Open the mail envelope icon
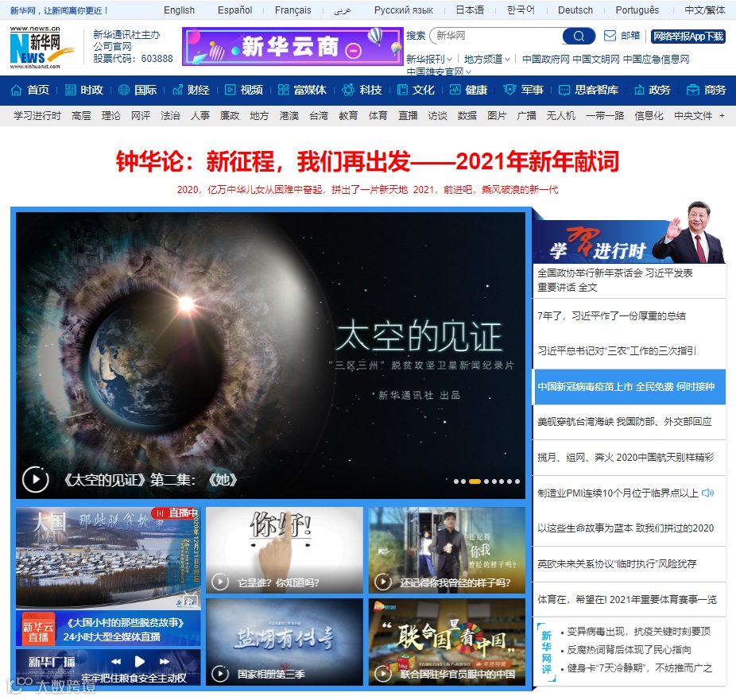736x700 pixels. 610,36
